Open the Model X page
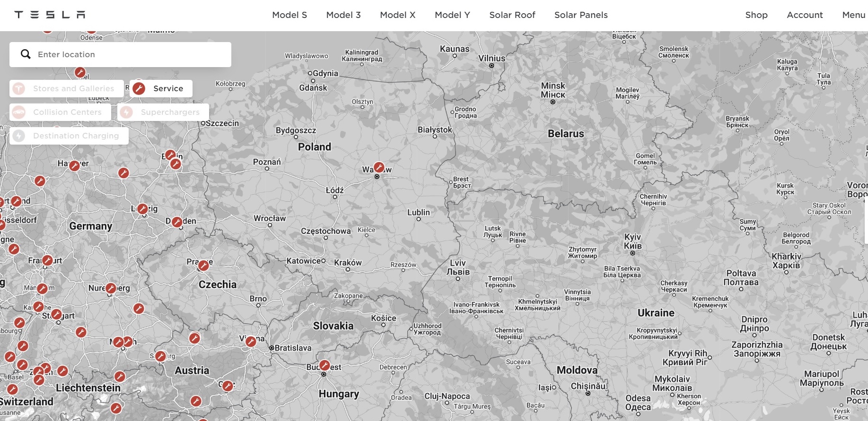 tap(398, 15)
